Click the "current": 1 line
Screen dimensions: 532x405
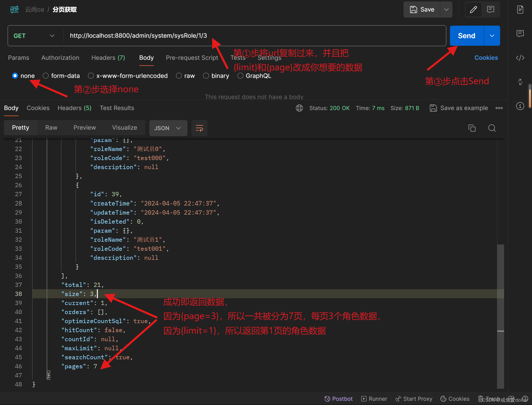coord(85,303)
